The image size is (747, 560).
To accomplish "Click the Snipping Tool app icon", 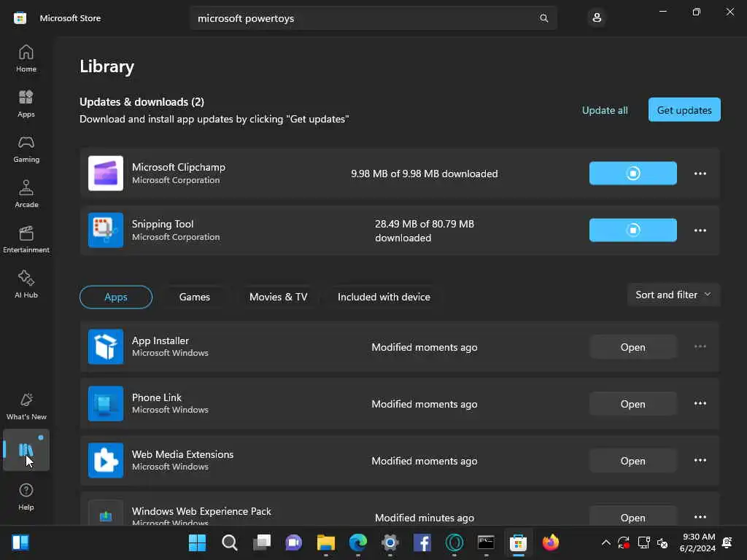I will click(x=106, y=230).
